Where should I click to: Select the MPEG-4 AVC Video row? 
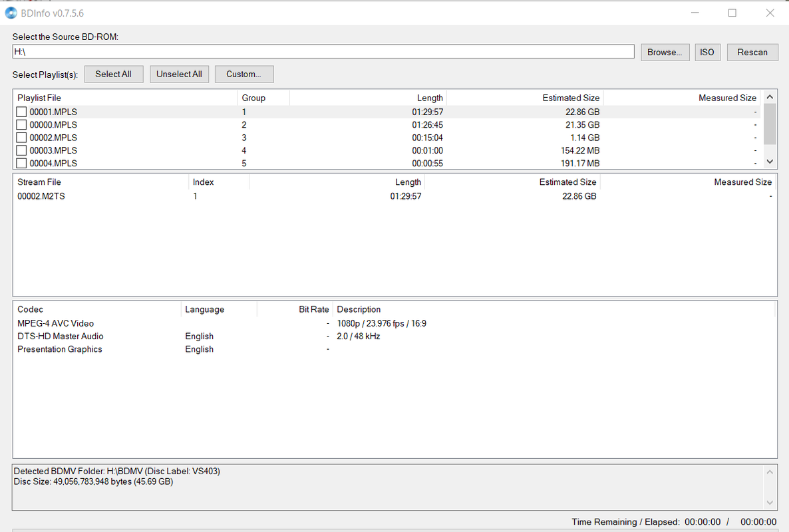394,323
